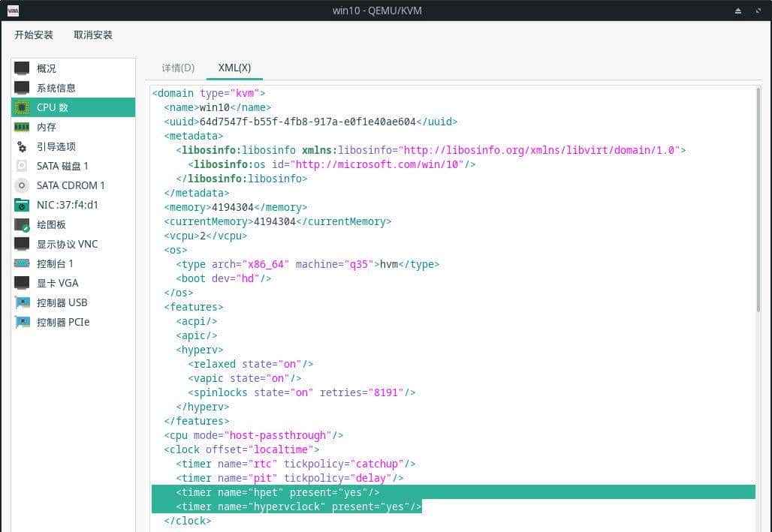
Task: Click inside the hpet timer XML line
Action: click(278, 492)
